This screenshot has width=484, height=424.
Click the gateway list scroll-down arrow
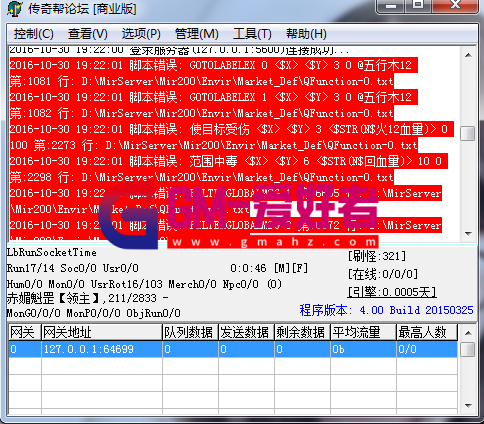[x=468, y=405]
